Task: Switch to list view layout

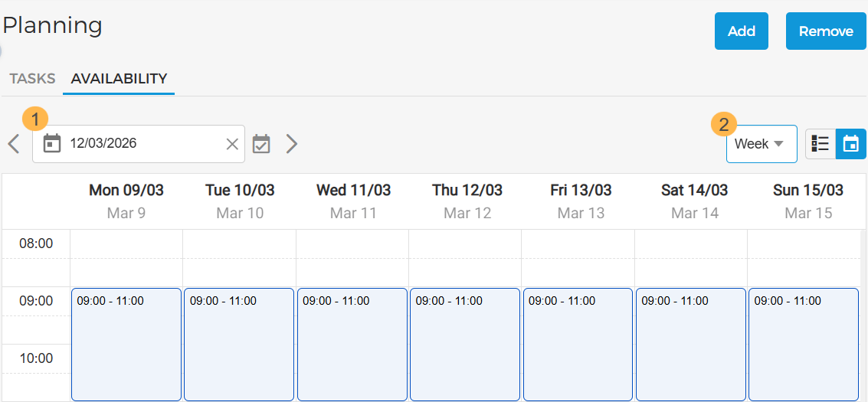Action: tap(821, 144)
